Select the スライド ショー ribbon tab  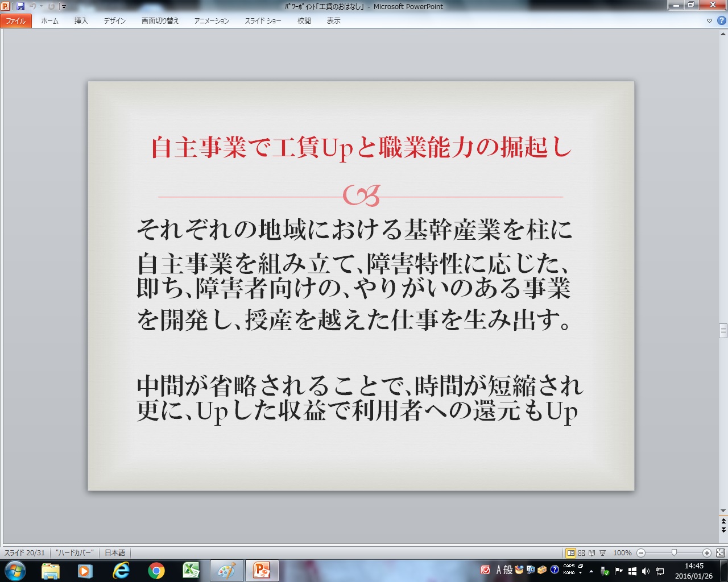click(263, 20)
